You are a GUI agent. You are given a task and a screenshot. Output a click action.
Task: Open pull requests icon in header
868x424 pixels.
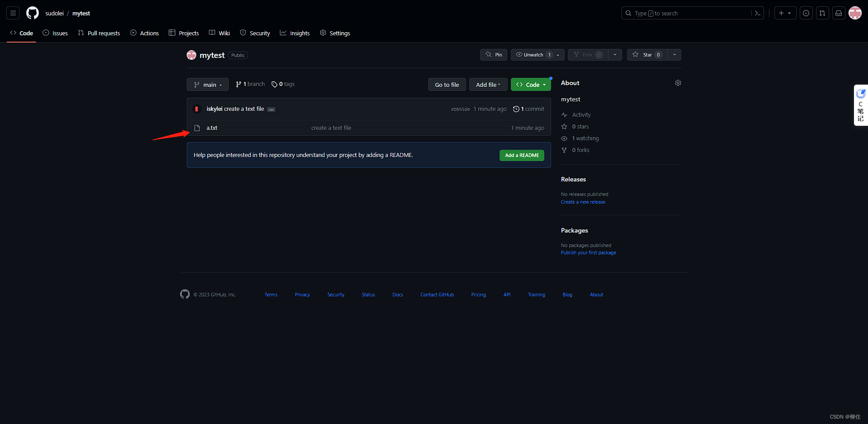(822, 13)
